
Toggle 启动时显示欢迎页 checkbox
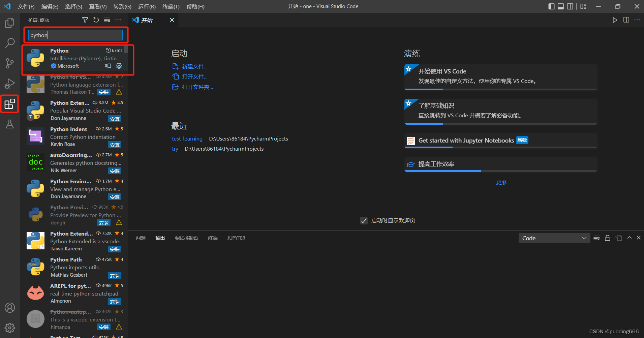coord(364,221)
